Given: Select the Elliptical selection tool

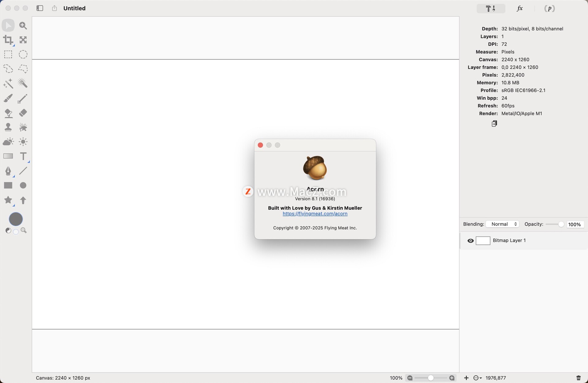Looking at the screenshot, I should (23, 54).
